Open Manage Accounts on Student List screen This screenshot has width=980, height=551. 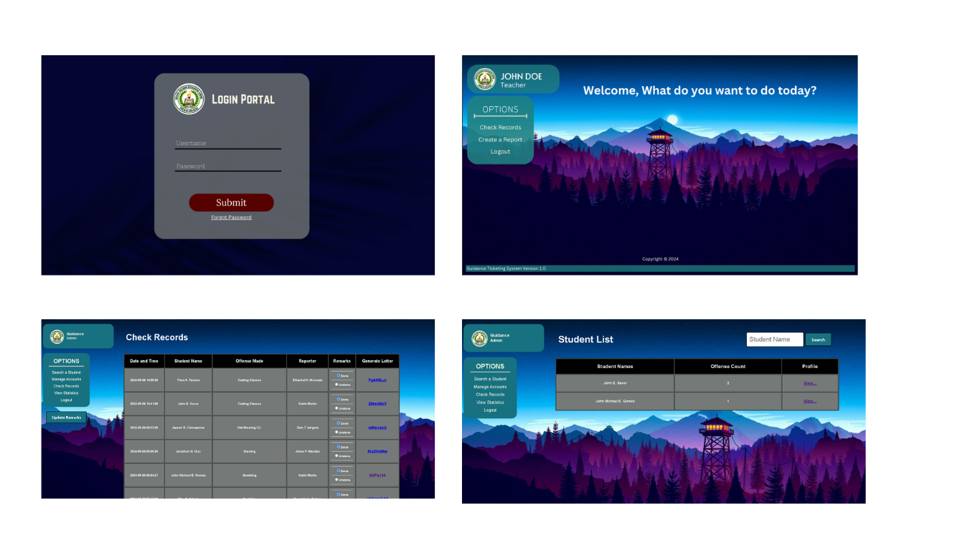pyautogui.click(x=490, y=387)
